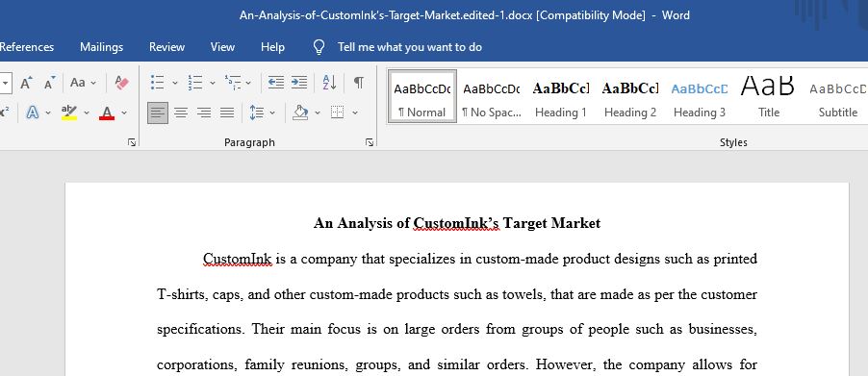Click the Shading paint bucket icon

300,113
